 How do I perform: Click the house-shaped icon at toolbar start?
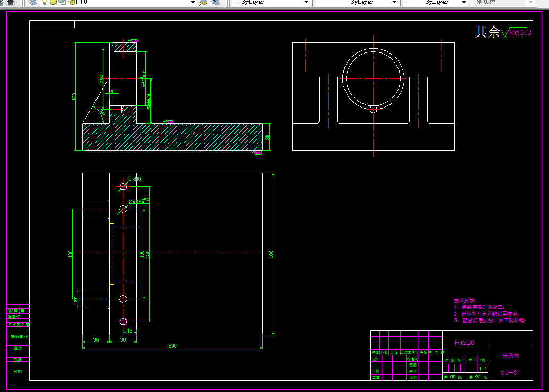point(11,3)
